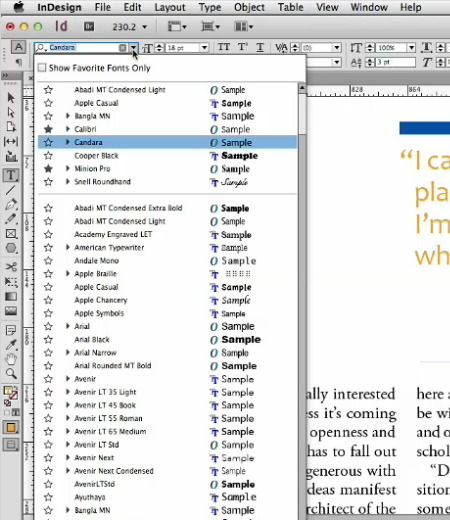Open vertical scale 100% dropdown
Image resolution: width=450 pixels, height=520 pixels.
(x=411, y=48)
